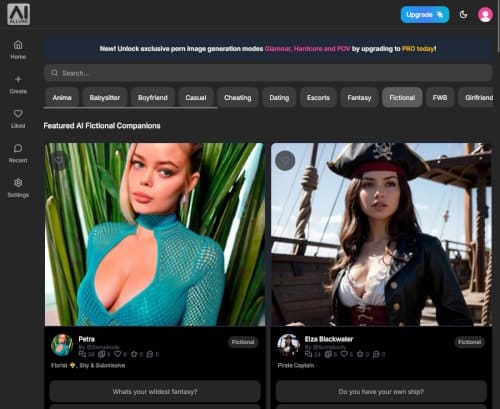The image size is (500, 409).
Task: Click the heart likes icon under Petra
Action: pyautogui.click(x=118, y=354)
